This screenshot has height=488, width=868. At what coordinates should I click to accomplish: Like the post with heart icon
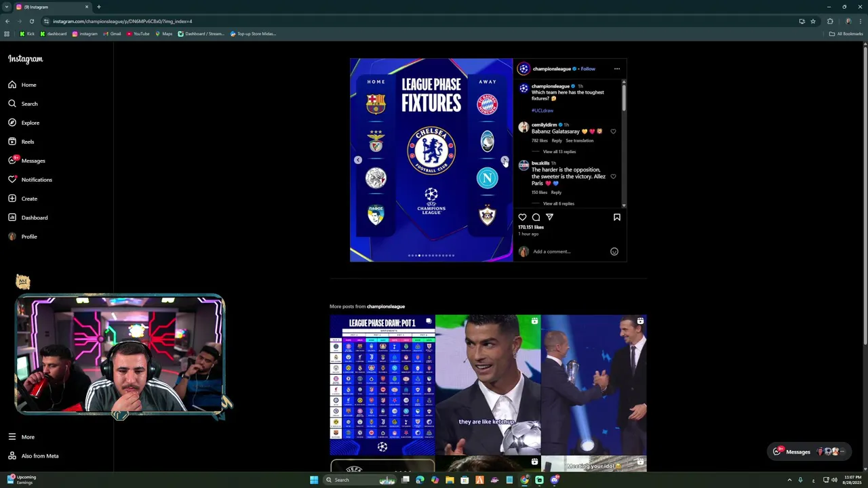coord(522,217)
